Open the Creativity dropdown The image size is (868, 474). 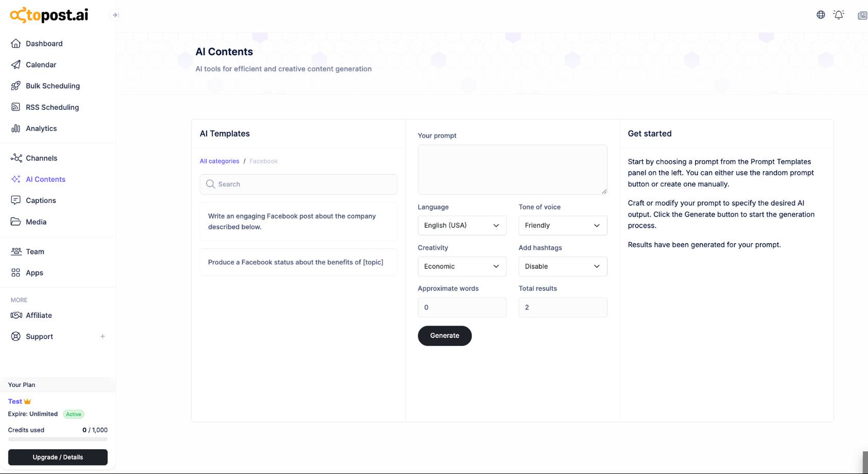[462, 266]
